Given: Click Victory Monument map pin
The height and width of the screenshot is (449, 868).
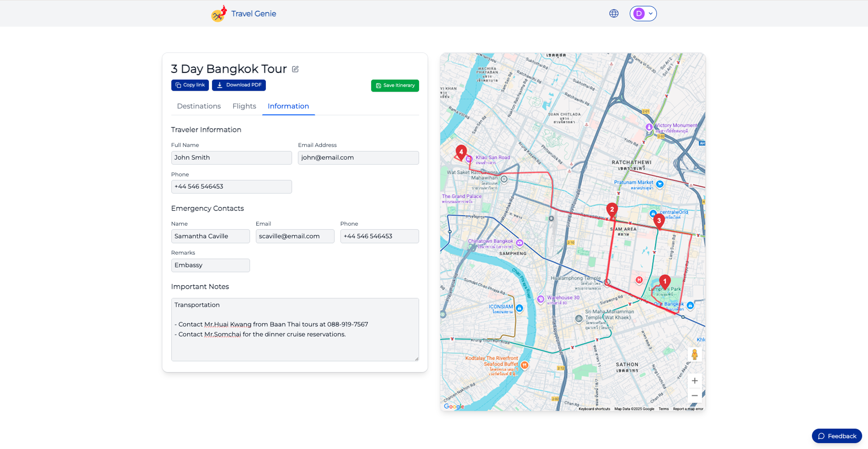Looking at the screenshot, I should 649,127.
